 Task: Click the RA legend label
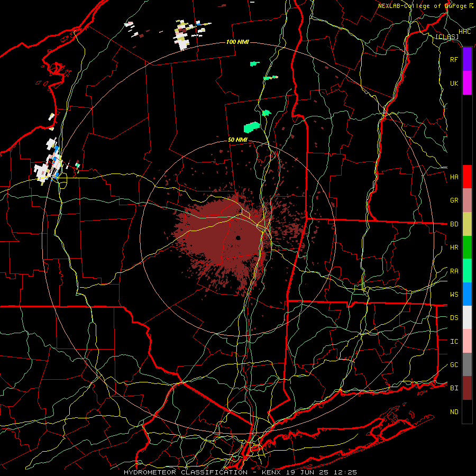click(454, 271)
